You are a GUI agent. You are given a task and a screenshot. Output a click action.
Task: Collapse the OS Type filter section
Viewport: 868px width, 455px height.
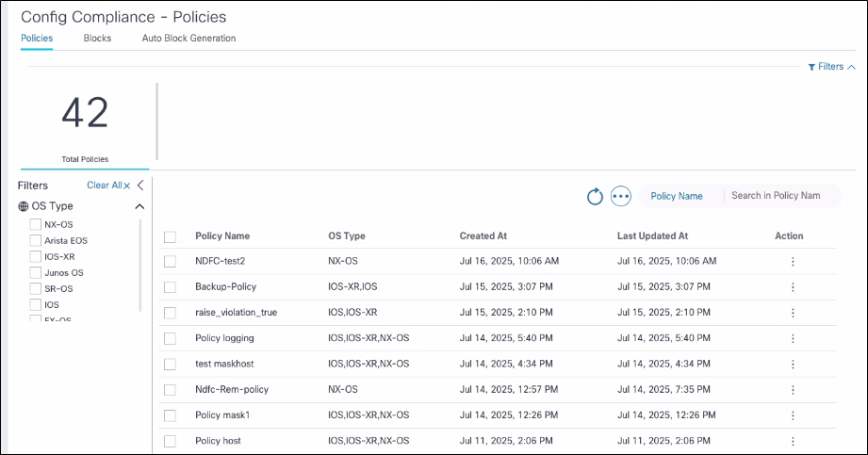pyautogui.click(x=139, y=206)
